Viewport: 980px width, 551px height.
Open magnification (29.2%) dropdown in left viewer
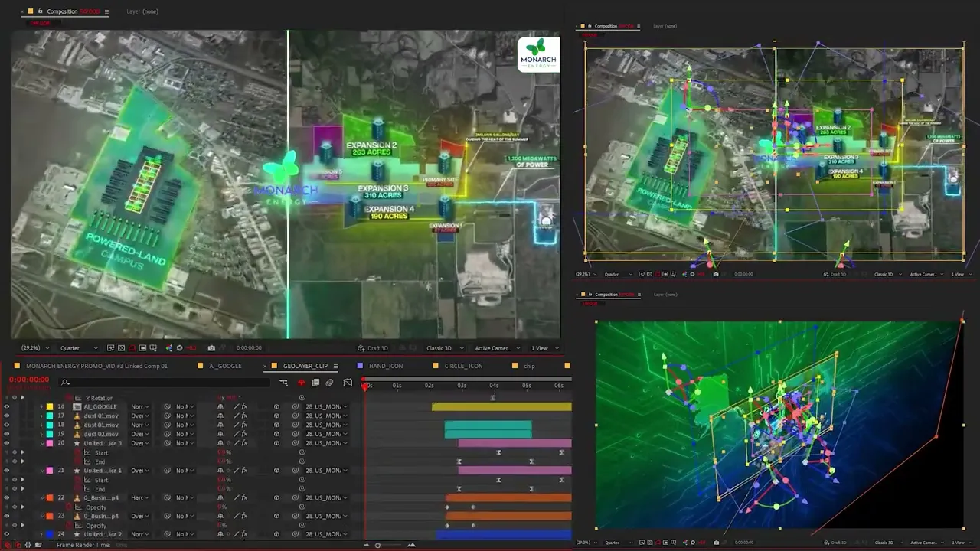[35, 348]
